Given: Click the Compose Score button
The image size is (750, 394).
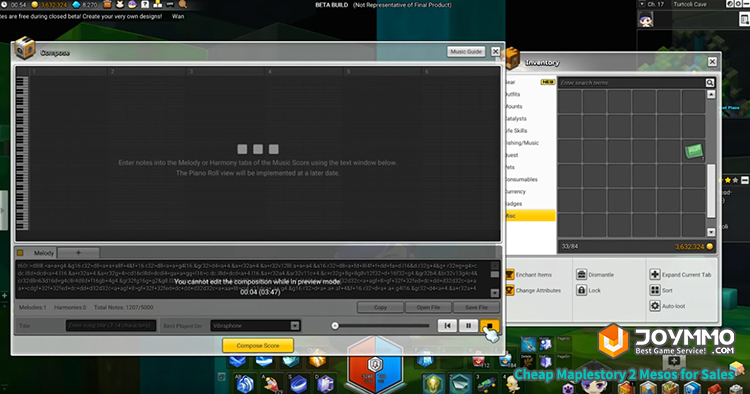Looking at the screenshot, I should [258, 345].
